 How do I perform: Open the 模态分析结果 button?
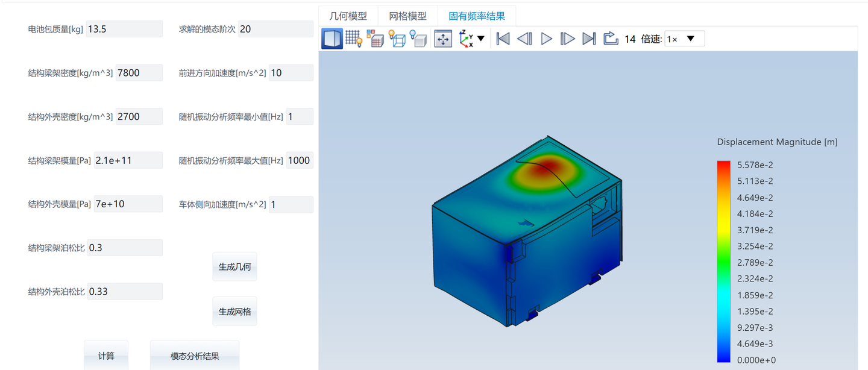point(195,356)
